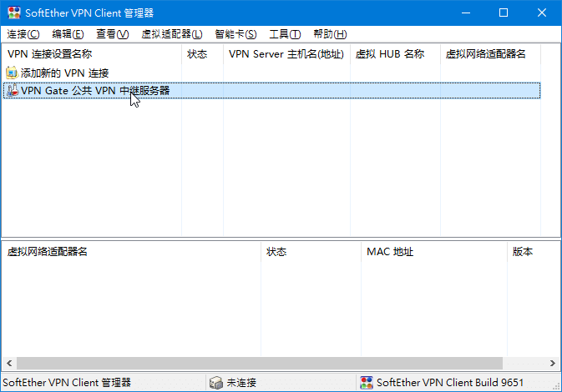Open the 编辑(E) menu
562x392 pixels.
pyautogui.click(x=68, y=34)
